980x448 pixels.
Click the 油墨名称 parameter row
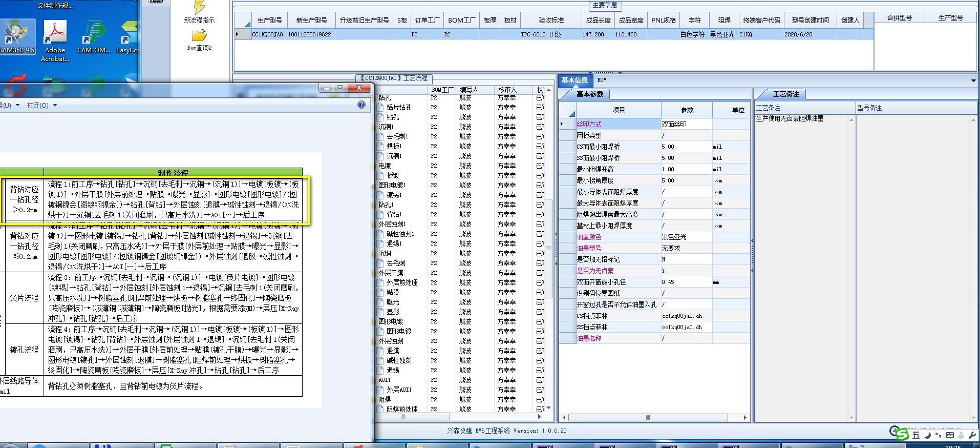point(654,338)
